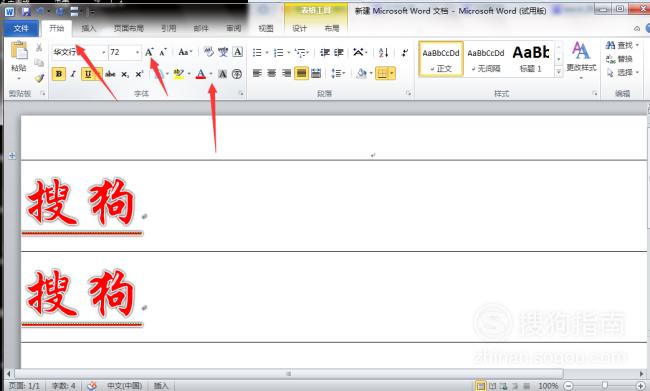The height and width of the screenshot is (391, 650).
Task: Click the Phonetic Guide icon
Action: (223, 52)
